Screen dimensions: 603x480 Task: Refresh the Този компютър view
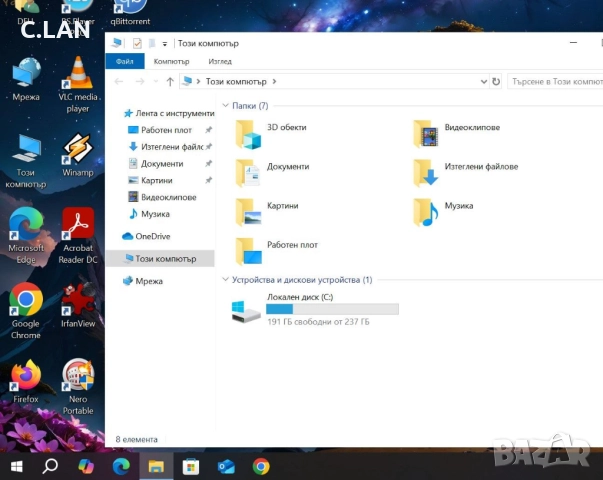(x=496, y=82)
